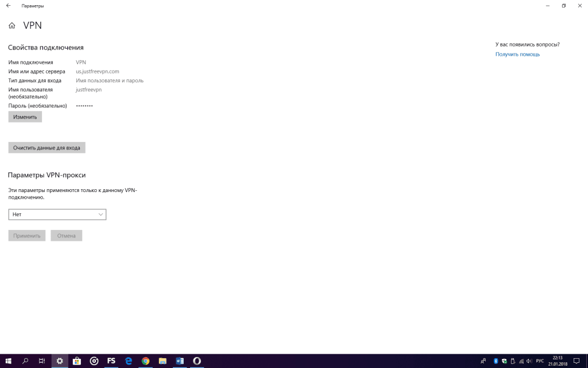Open the Wi-Fi network tray icon
Viewport: 588px width, 368px height.
coord(521,361)
